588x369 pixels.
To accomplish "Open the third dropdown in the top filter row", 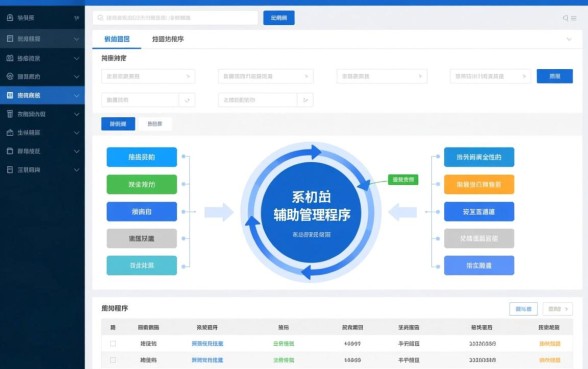I will [382, 76].
